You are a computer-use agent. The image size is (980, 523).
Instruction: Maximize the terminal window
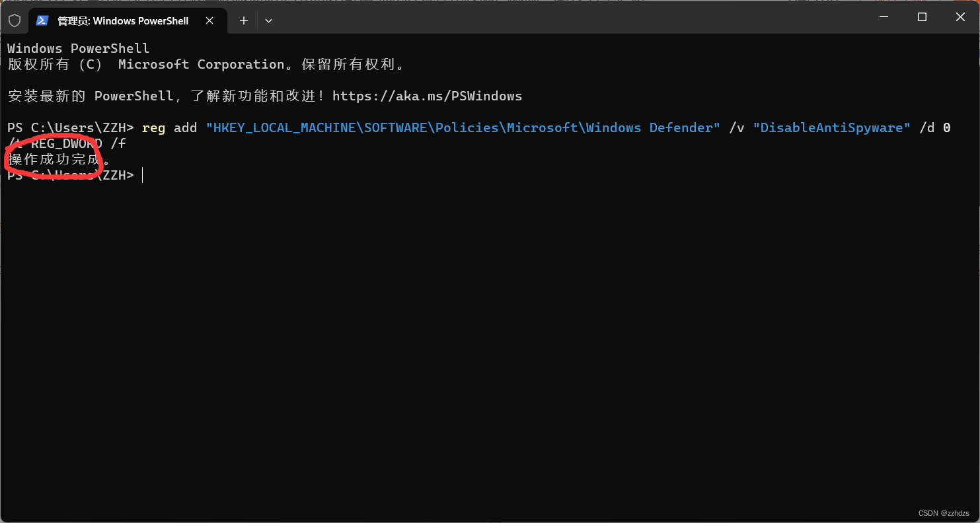click(922, 18)
